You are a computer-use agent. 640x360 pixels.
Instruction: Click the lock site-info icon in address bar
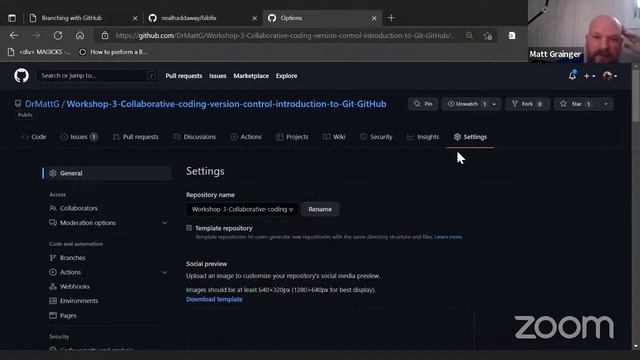(105, 36)
